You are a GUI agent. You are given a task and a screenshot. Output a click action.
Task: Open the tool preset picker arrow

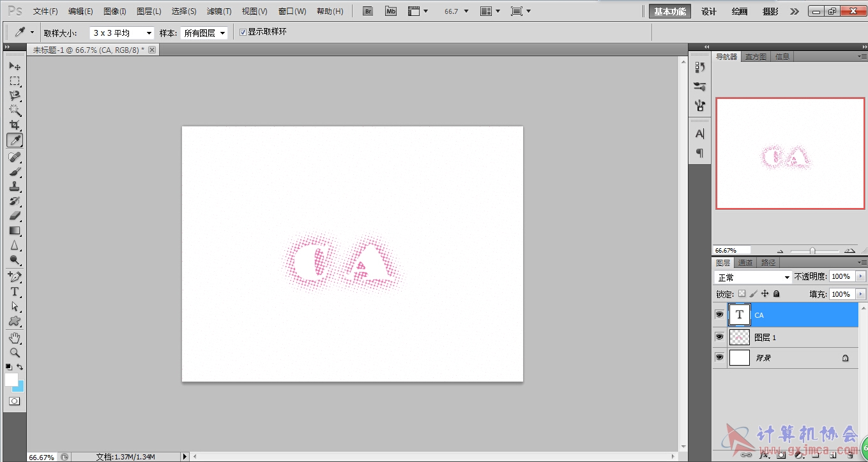tap(33, 32)
